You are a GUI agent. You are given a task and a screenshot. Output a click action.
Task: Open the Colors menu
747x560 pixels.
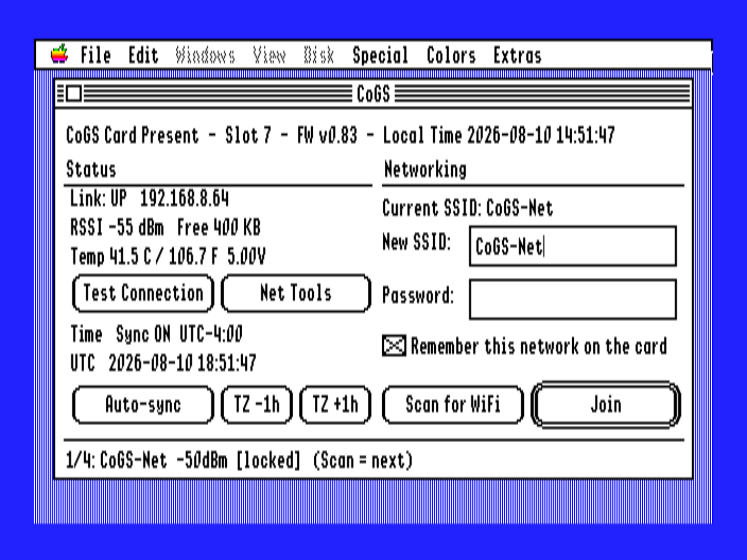[x=451, y=55]
